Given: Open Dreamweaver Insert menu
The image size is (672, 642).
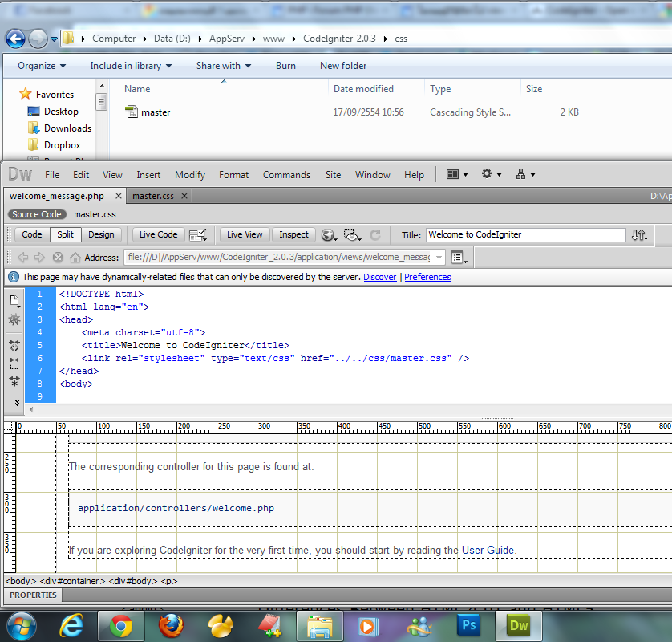Looking at the screenshot, I should [x=148, y=175].
